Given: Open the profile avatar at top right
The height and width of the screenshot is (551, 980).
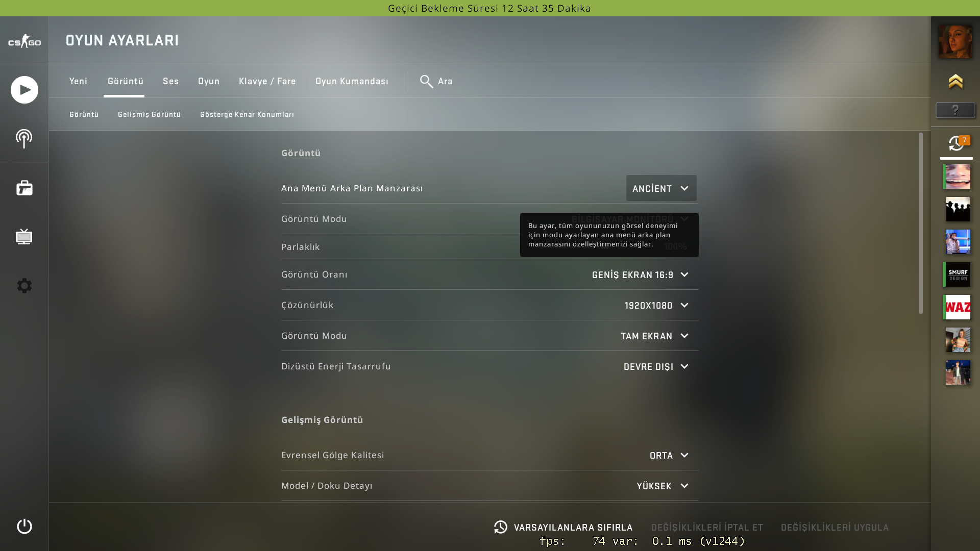Looking at the screenshot, I should pyautogui.click(x=955, y=41).
